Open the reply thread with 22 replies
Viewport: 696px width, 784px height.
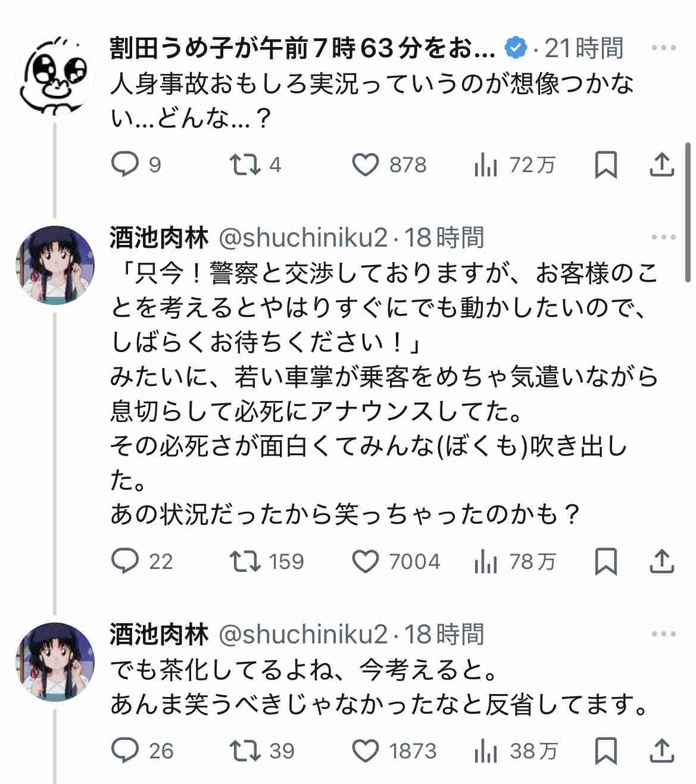[126, 561]
